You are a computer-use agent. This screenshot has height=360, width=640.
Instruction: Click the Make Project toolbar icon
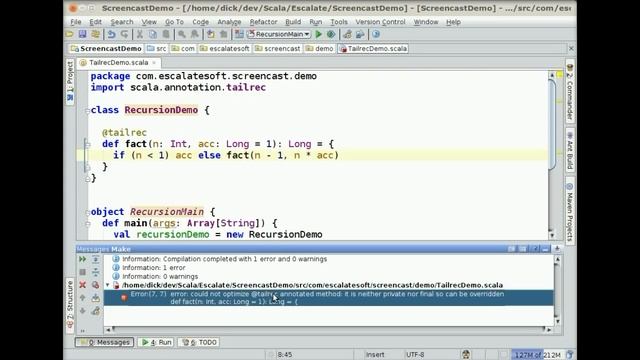coord(239,34)
